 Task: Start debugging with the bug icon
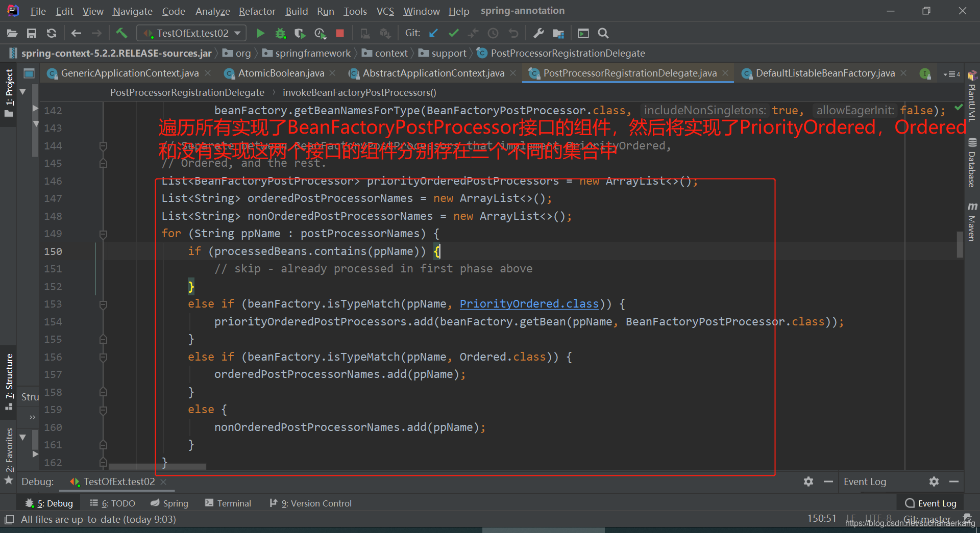click(280, 33)
